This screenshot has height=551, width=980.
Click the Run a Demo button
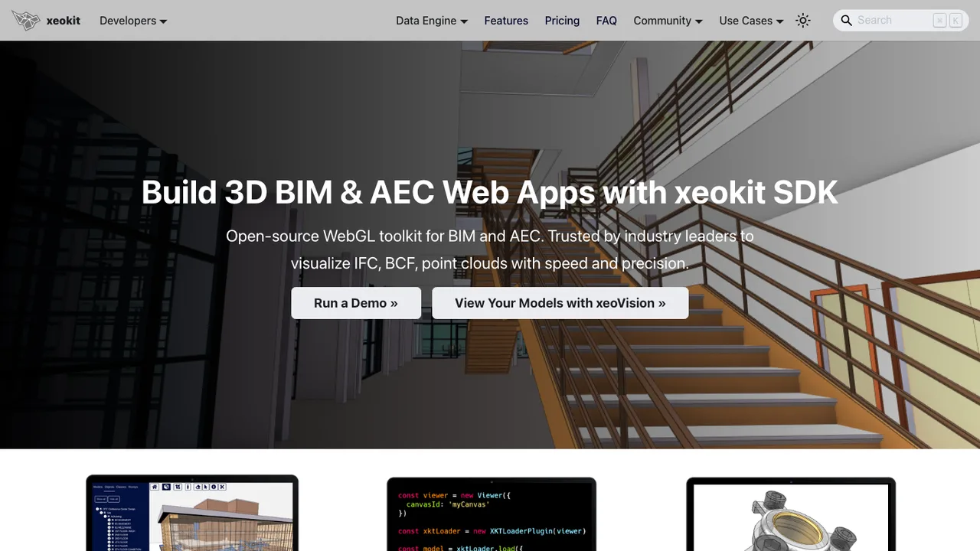(x=356, y=303)
